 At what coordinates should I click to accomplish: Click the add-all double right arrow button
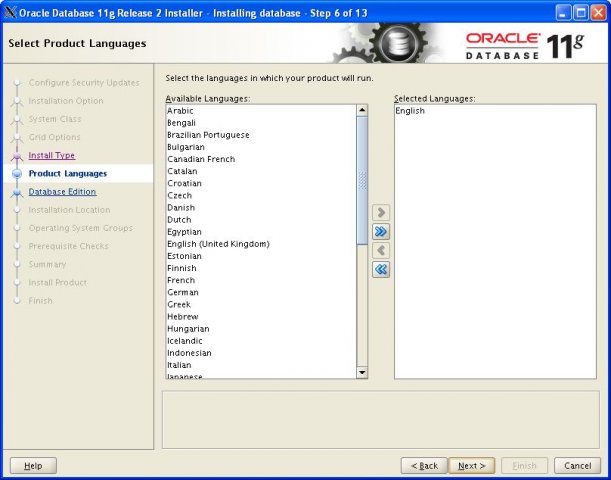pyautogui.click(x=381, y=231)
